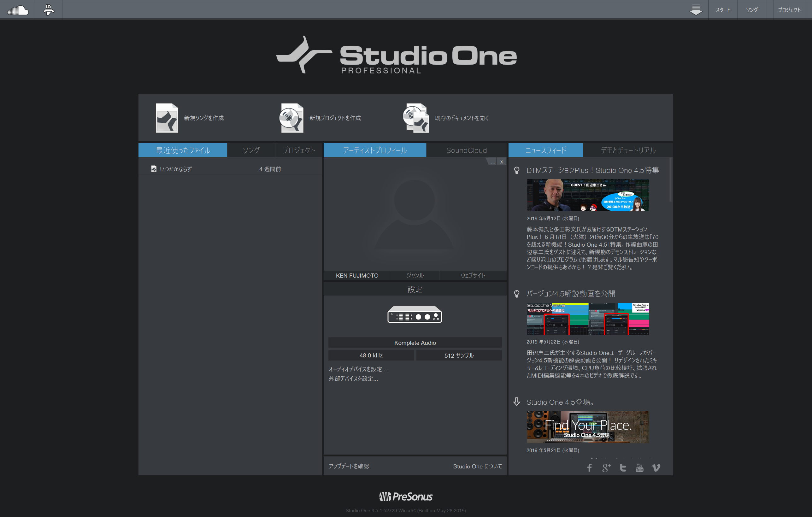This screenshot has width=812, height=517.
Task: Select the ソング tab in file list
Action: coord(251,150)
